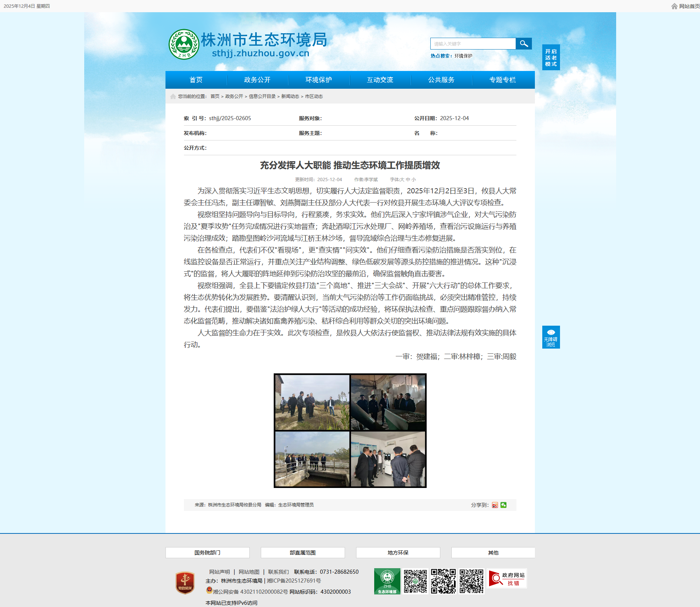Image resolution: width=700 pixels, height=607 pixels.
Task: Click the green 生态环境部 logo in footer
Action: click(x=387, y=581)
